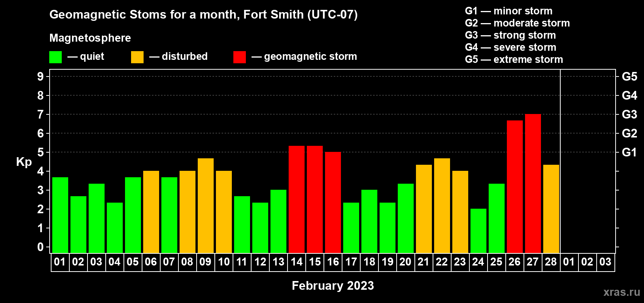The image size is (644, 303).
Task: Click the 'G1' right axis label
Action: coord(630,152)
